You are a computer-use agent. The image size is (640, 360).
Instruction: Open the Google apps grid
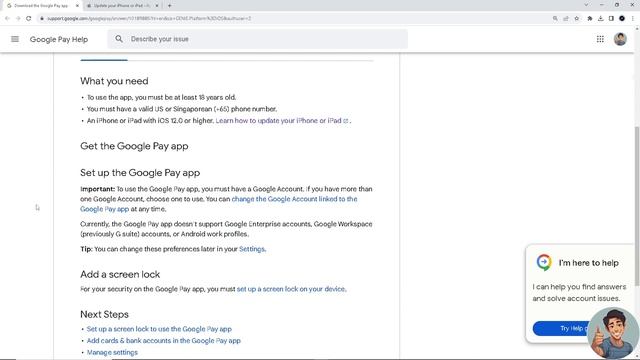tap(600, 39)
